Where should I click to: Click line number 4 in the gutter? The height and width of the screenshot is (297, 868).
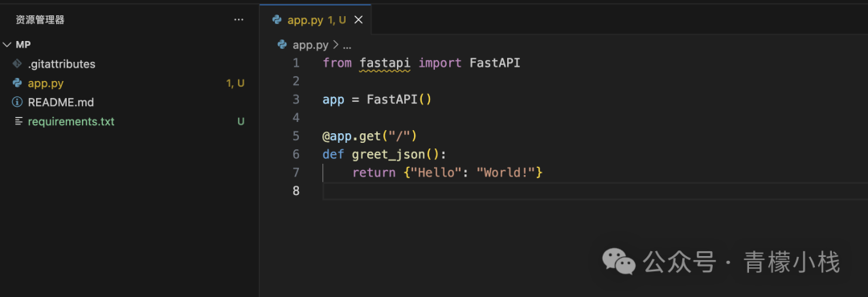[296, 118]
